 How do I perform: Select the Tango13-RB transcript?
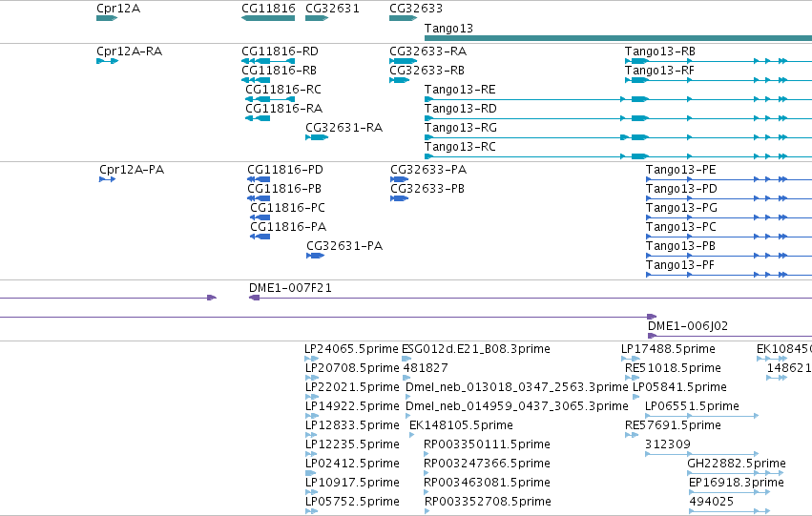(718, 61)
